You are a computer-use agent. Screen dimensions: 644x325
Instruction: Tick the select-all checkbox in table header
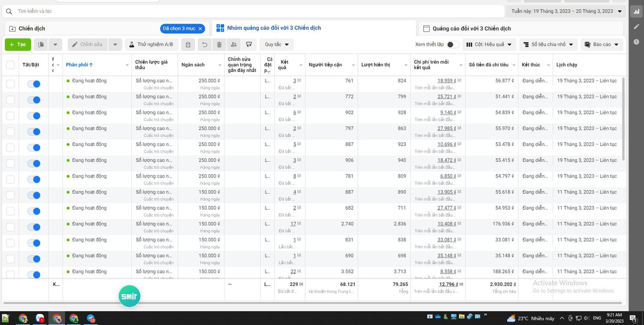[x=10, y=65]
